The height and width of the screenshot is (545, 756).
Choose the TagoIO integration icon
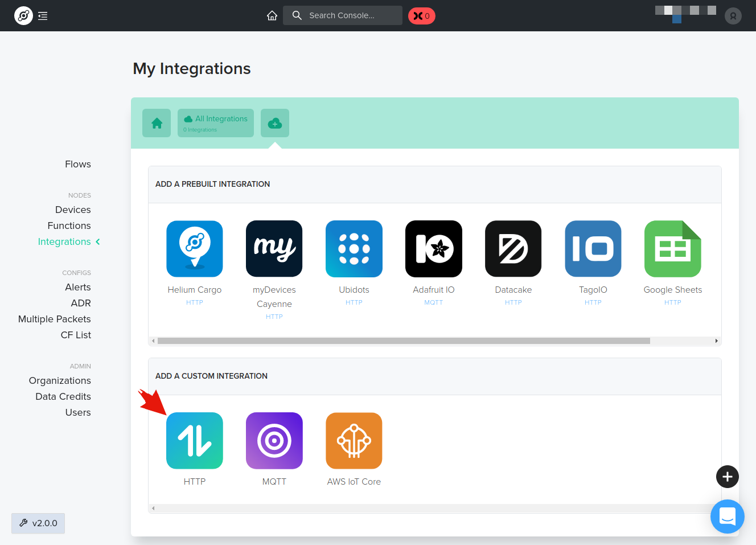(x=593, y=249)
